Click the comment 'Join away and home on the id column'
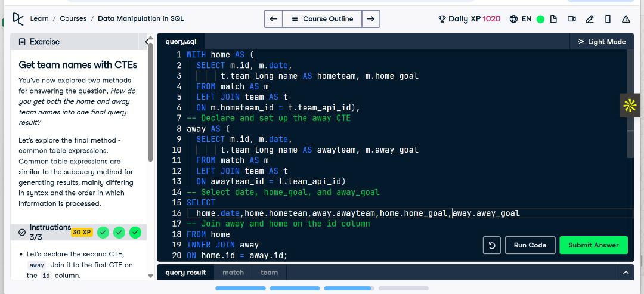This screenshot has width=644, height=294. click(278, 224)
